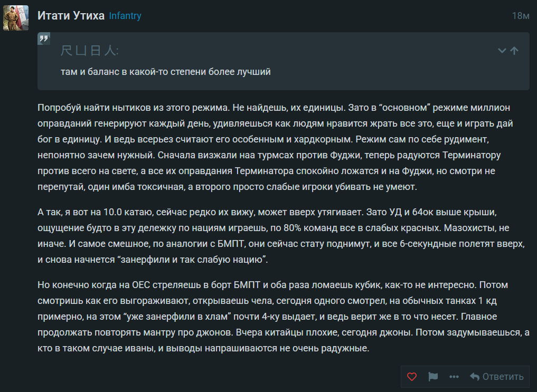
Task: Click quoted author name 尺凵日人
Action: coord(90,51)
